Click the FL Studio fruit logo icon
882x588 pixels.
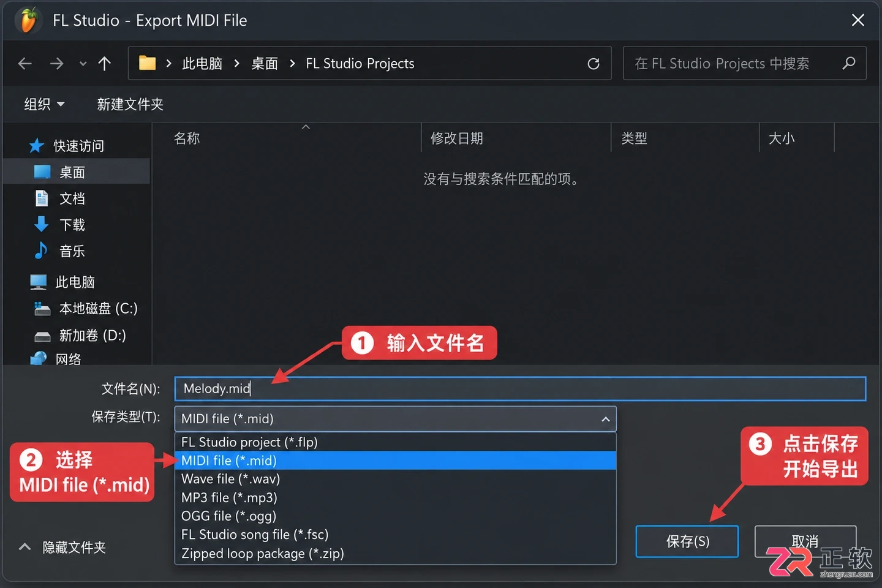(29, 20)
